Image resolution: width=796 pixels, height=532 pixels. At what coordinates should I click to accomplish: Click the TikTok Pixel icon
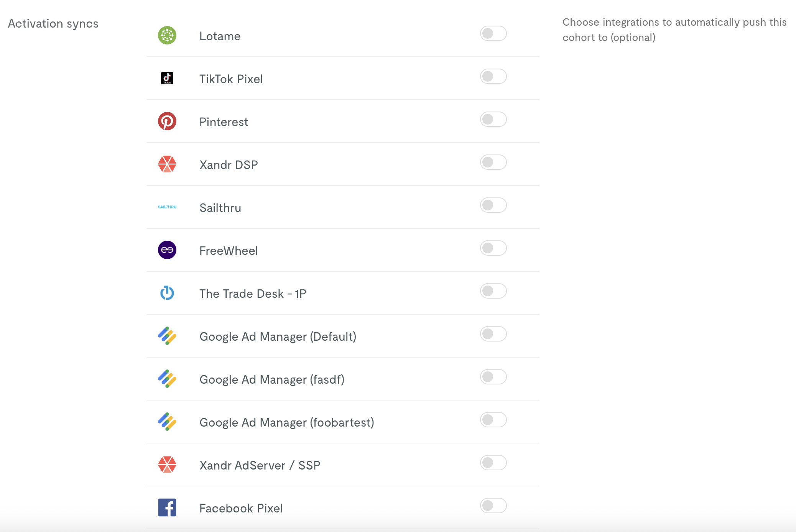pyautogui.click(x=167, y=78)
